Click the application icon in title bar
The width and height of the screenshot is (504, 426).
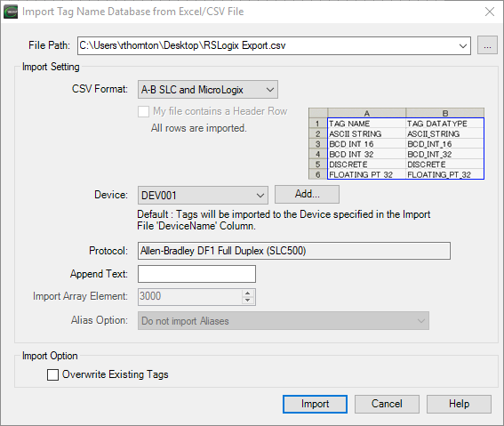(x=11, y=12)
